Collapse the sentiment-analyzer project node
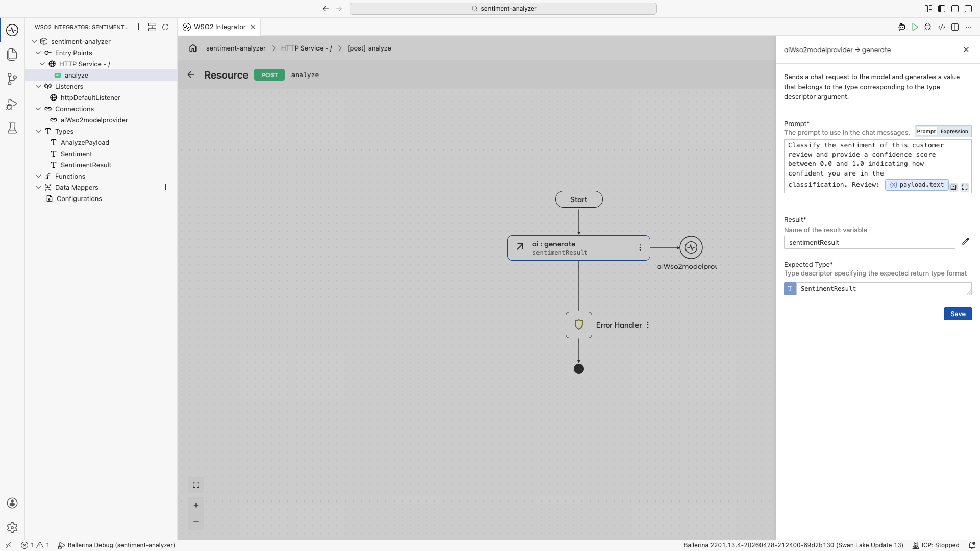The height and width of the screenshot is (551, 980). pos(34,41)
